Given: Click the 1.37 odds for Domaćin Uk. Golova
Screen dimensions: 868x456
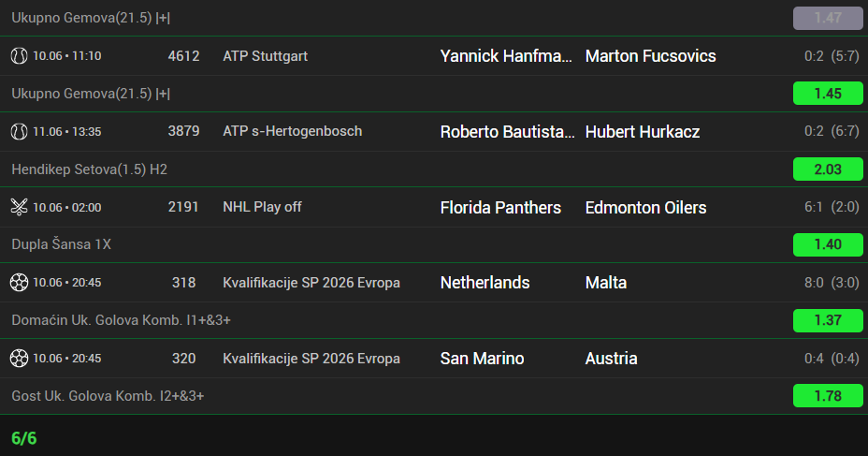Looking at the screenshot, I should click(828, 320).
